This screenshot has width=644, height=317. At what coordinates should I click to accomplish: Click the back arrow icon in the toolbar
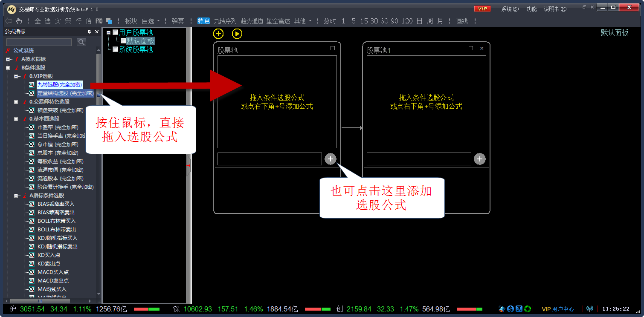[x=8, y=20]
